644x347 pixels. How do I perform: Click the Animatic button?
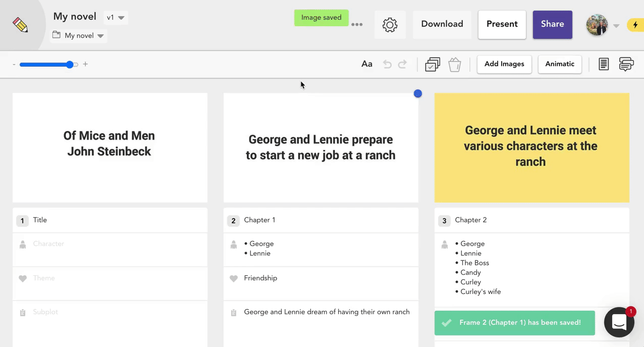click(x=560, y=64)
